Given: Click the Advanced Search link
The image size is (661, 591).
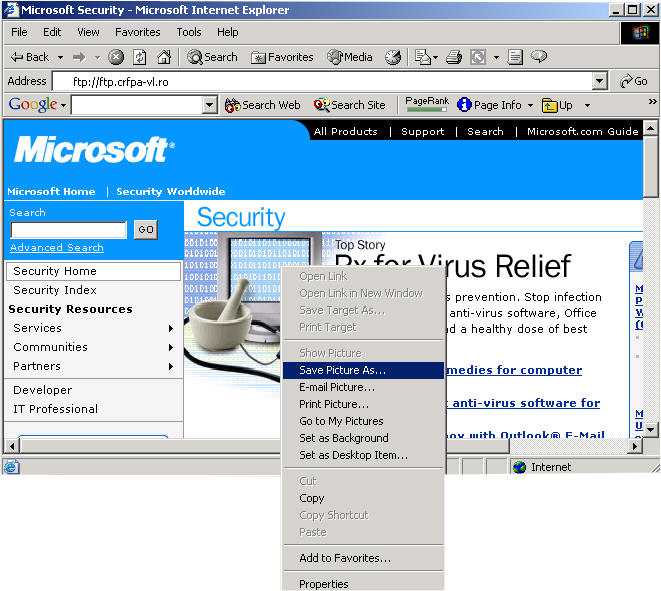Looking at the screenshot, I should tap(57, 248).
